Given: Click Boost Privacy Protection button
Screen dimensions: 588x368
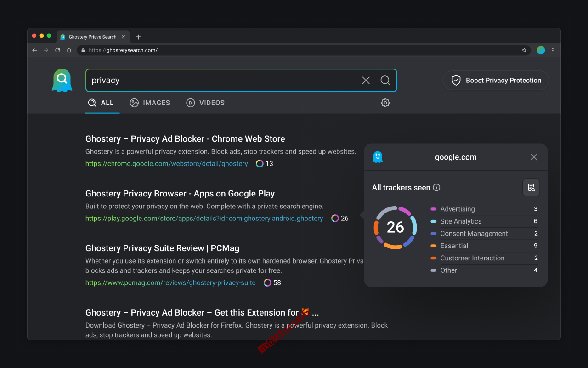Looking at the screenshot, I should coord(496,80).
